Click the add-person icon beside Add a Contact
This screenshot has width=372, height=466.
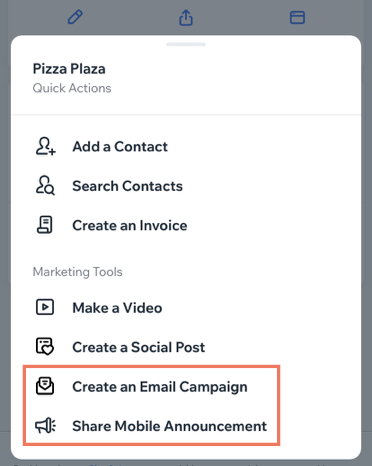tap(45, 146)
